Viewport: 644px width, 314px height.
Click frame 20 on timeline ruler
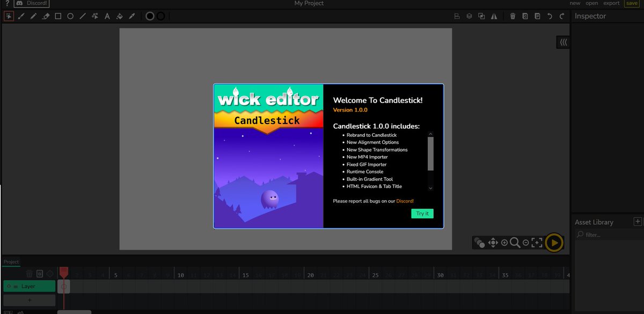click(310, 274)
